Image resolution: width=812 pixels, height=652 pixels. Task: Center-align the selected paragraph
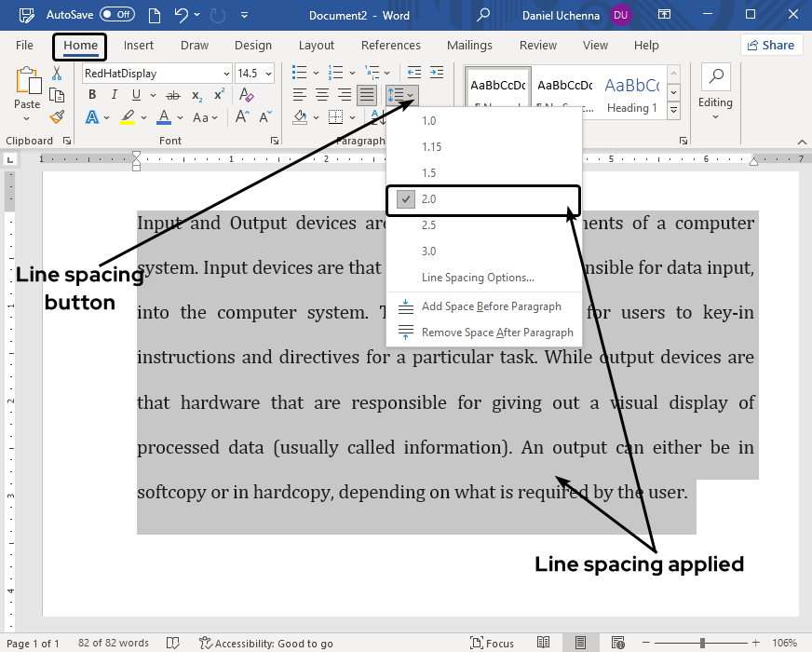coord(321,94)
